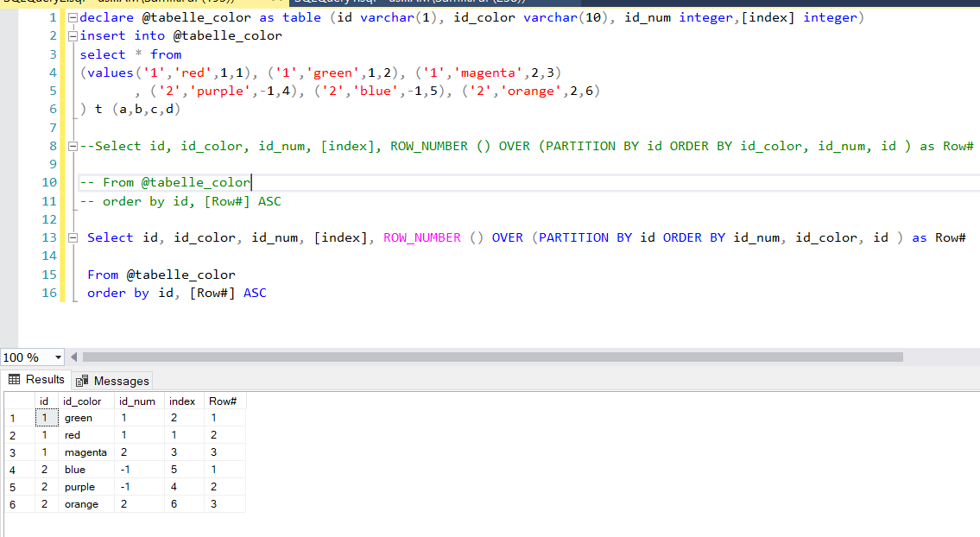The image size is (980, 537).
Task: Select result row header 5
Action: [19, 487]
